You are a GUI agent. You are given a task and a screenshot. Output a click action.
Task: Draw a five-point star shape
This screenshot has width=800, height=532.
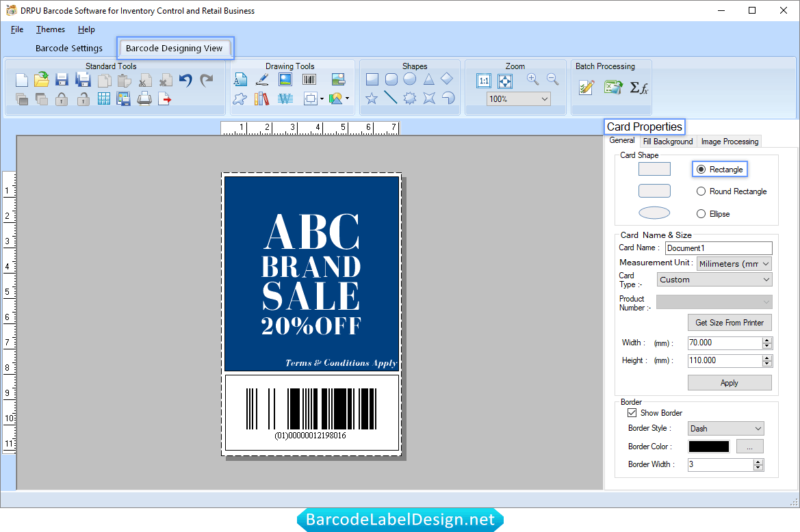[x=372, y=98]
